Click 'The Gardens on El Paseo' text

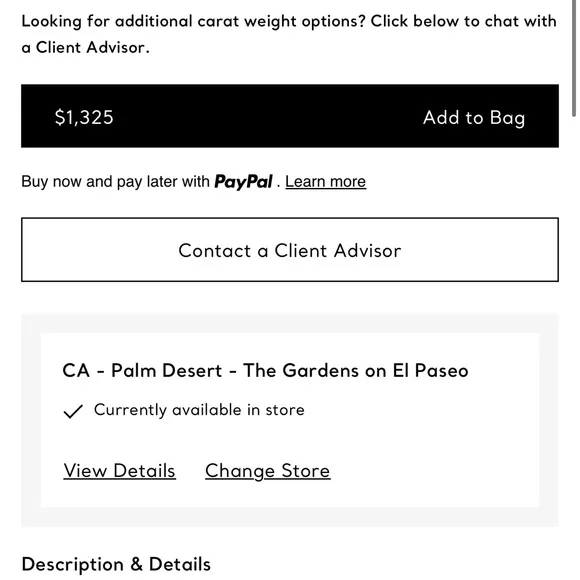356,370
